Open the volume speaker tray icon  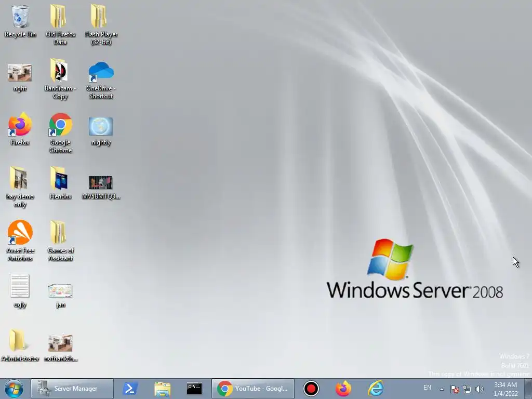(x=480, y=389)
